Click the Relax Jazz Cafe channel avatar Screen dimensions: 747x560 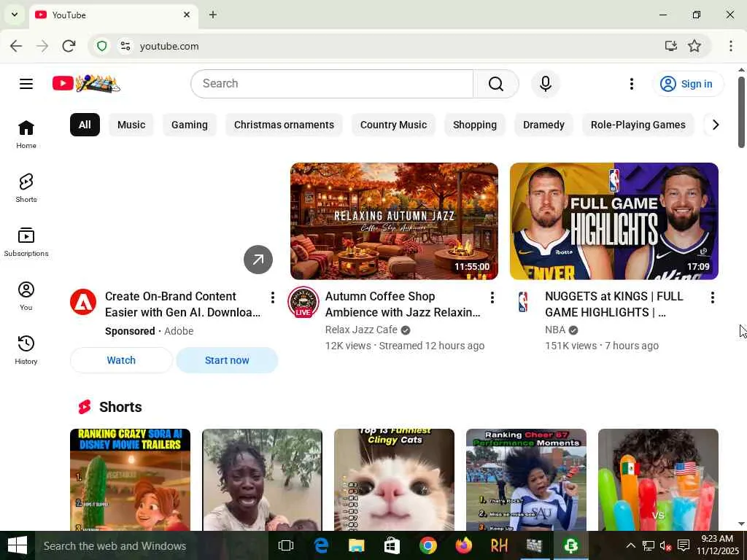point(303,302)
